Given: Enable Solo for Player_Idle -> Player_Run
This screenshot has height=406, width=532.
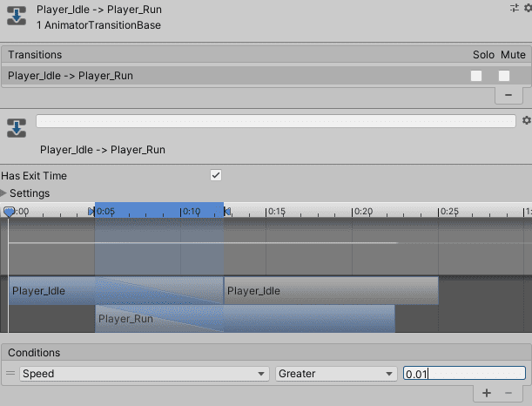Looking at the screenshot, I should pyautogui.click(x=476, y=76).
